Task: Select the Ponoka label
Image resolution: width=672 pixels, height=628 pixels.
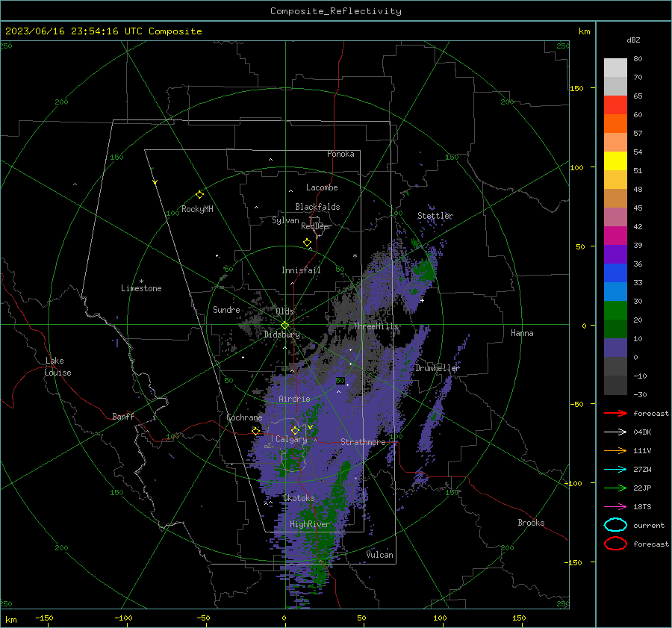Action: pos(340,154)
